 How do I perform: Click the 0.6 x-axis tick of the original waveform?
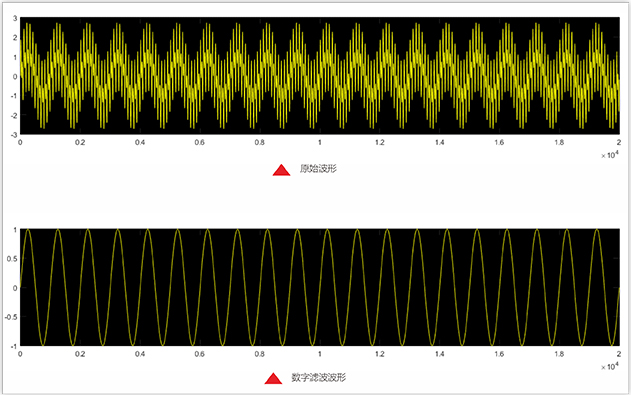[200, 142]
